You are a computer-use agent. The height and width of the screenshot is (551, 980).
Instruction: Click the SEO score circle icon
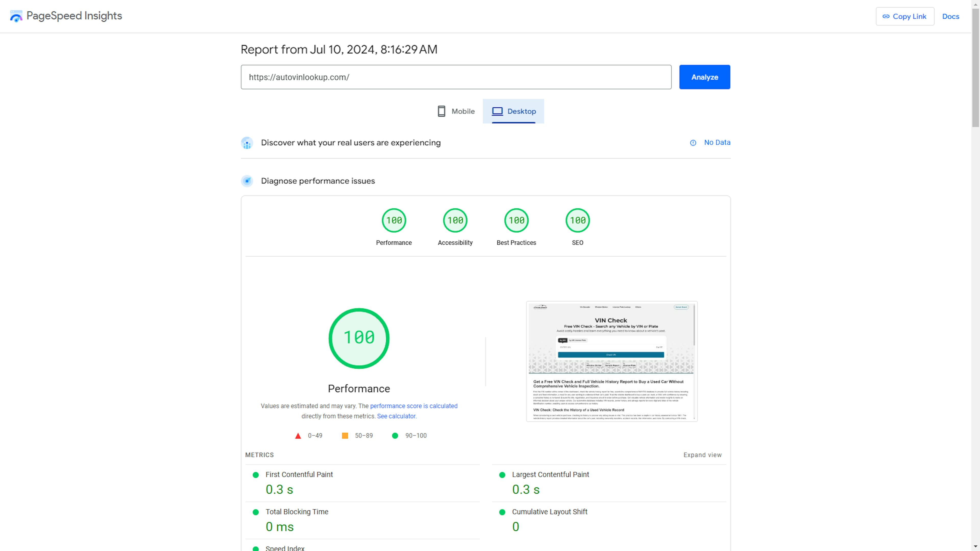click(x=578, y=220)
